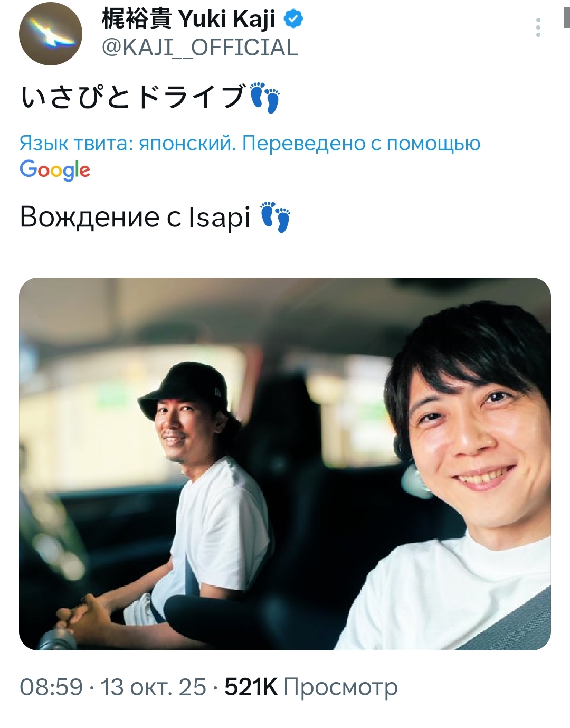This screenshot has height=728, width=570.
Task: Tap footprints emoji after 'Isapi'
Action: pos(275,217)
